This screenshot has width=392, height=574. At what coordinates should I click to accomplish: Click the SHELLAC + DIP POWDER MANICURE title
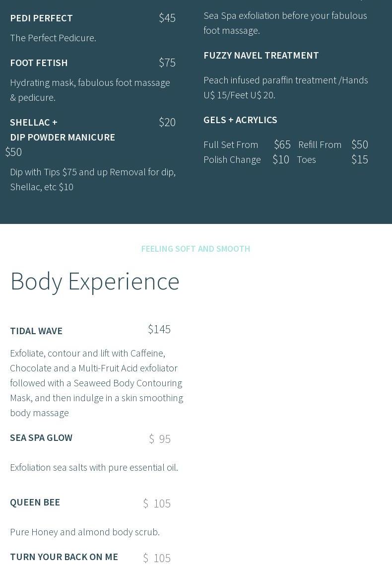point(63,130)
